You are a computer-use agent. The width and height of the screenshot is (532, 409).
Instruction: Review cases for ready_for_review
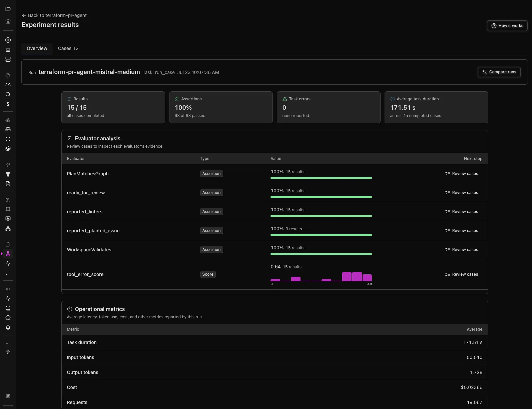point(461,193)
